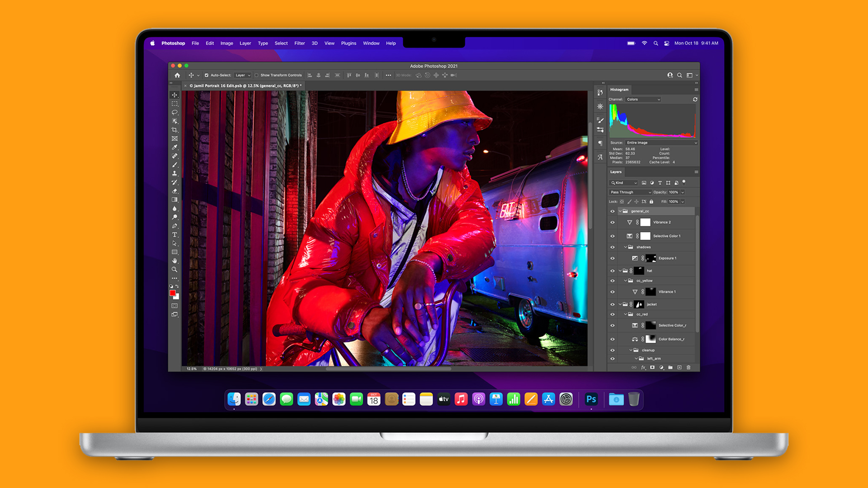This screenshot has height=488, width=868.
Task: Open the Channel dropdown in Histogram panel
Action: 644,99
